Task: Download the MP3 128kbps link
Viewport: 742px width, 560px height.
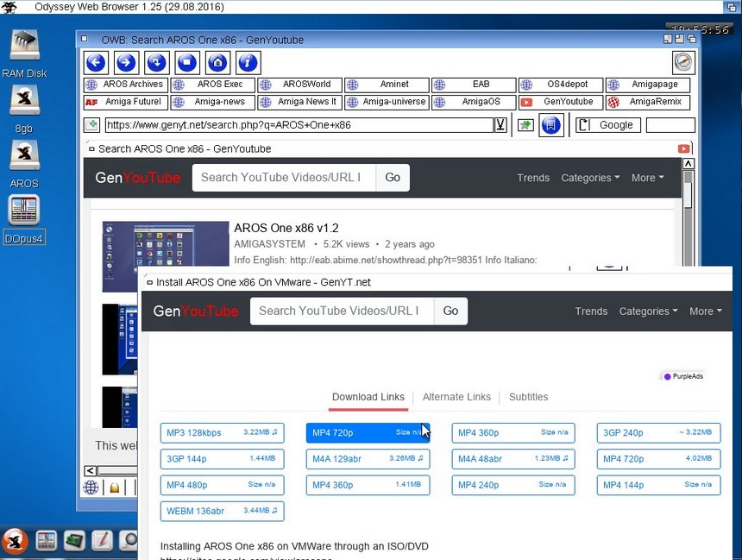Action: [222, 432]
